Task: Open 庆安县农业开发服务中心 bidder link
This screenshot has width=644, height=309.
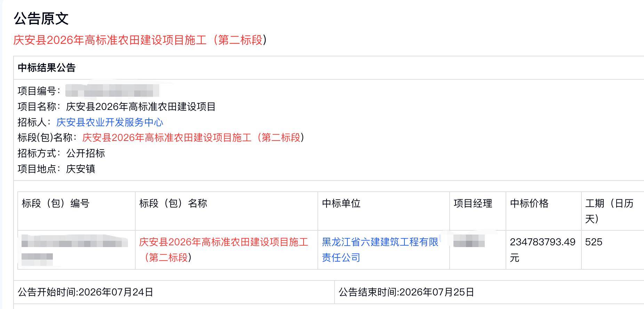Action: tap(110, 122)
